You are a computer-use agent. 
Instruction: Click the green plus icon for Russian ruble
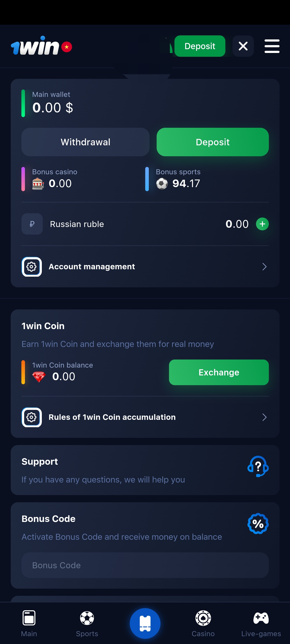pos(262,224)
